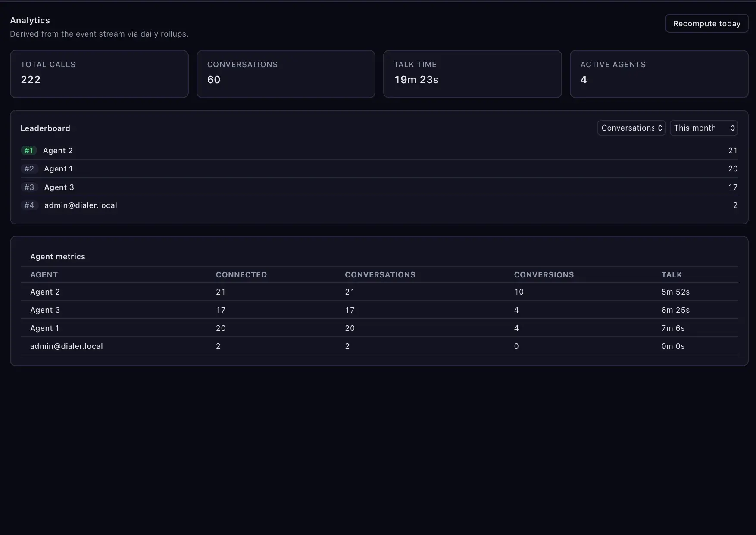Click Agent 3 conversions value 4
The image size is (756, 535).
pos(516,310)
